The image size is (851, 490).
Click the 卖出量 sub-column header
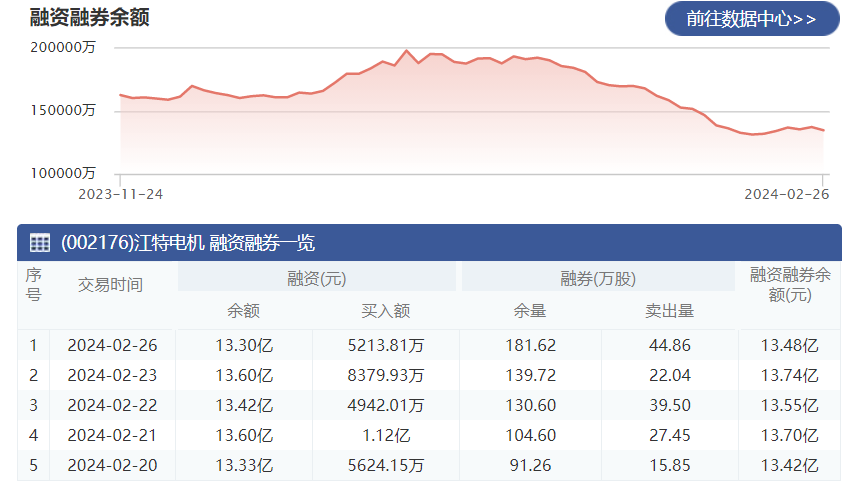coord(669,311)
